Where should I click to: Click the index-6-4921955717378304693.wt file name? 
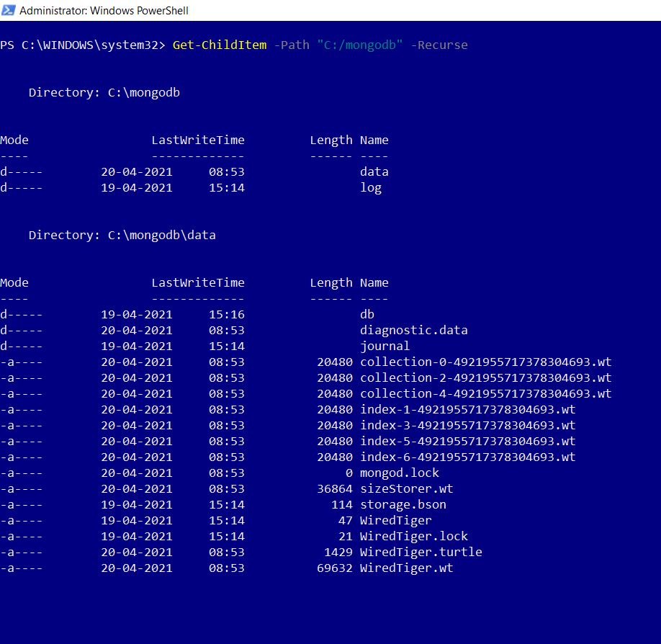point(467,457)
